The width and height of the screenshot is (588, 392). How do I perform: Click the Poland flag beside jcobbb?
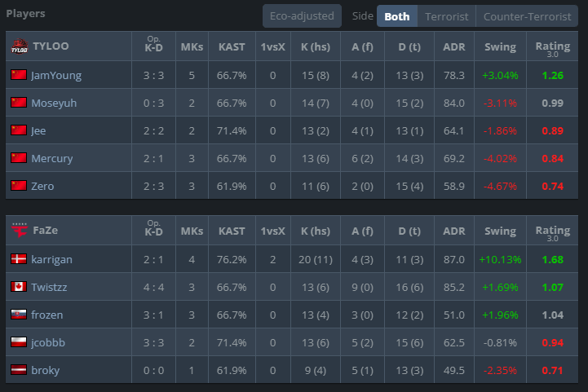(19, 342)
